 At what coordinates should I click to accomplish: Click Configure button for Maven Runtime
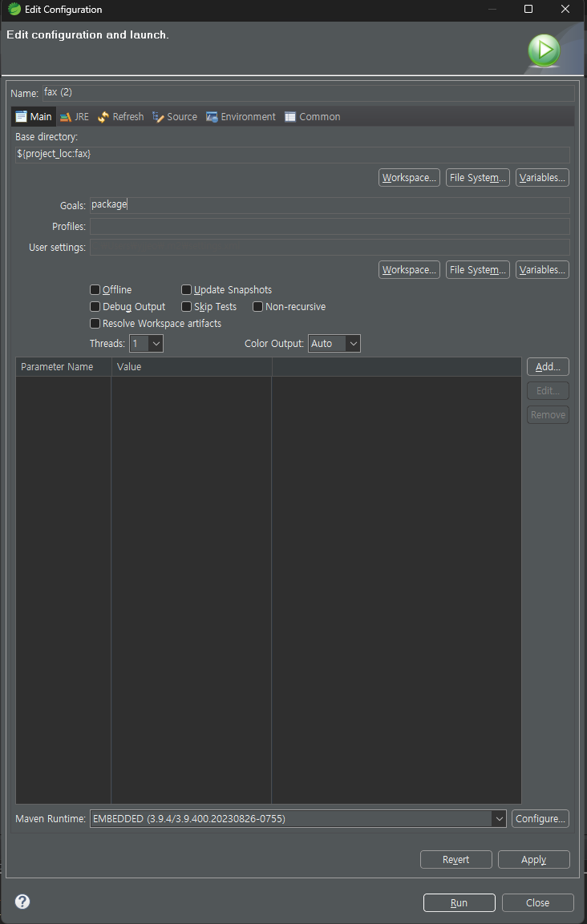click(540, 818)
